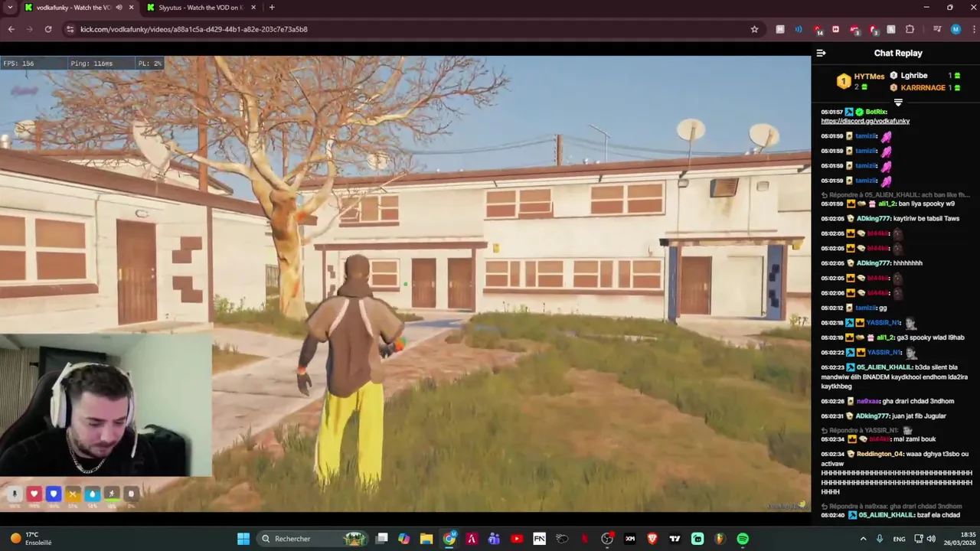Bookmark this page with the star icon
980x551 pixels.
(x=754, y=29)
